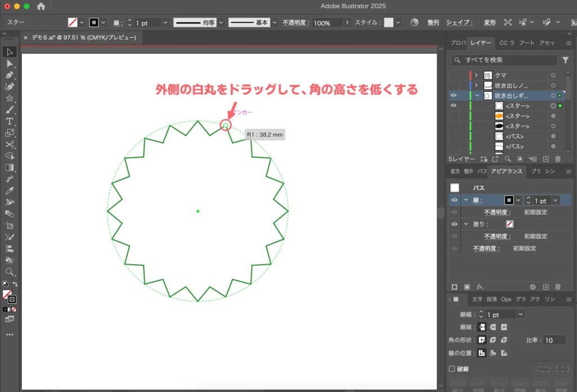Toggle visibility of the <スター> sublayer
The height and width of the screenshot is (392, 577).
pyautogui.click(x=454, y=106)
